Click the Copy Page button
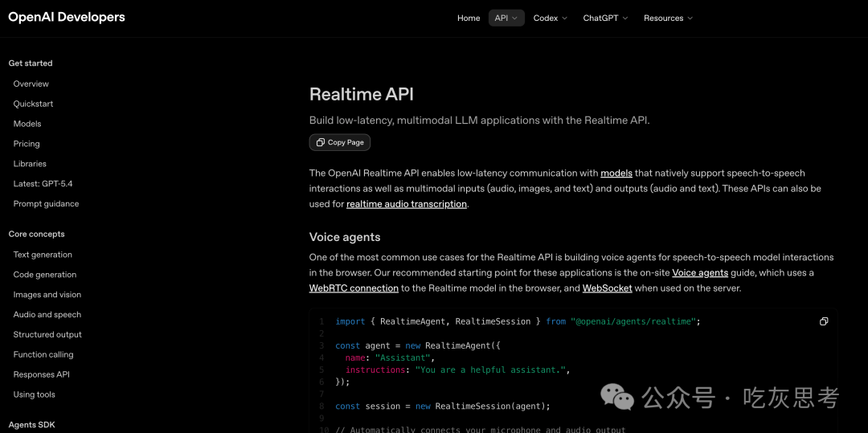 pos(340,142)
